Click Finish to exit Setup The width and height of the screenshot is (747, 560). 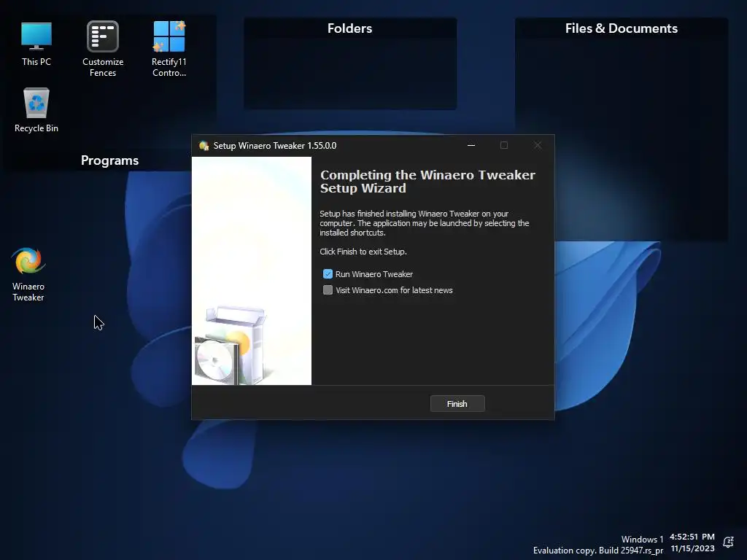(x=457, y=404)
